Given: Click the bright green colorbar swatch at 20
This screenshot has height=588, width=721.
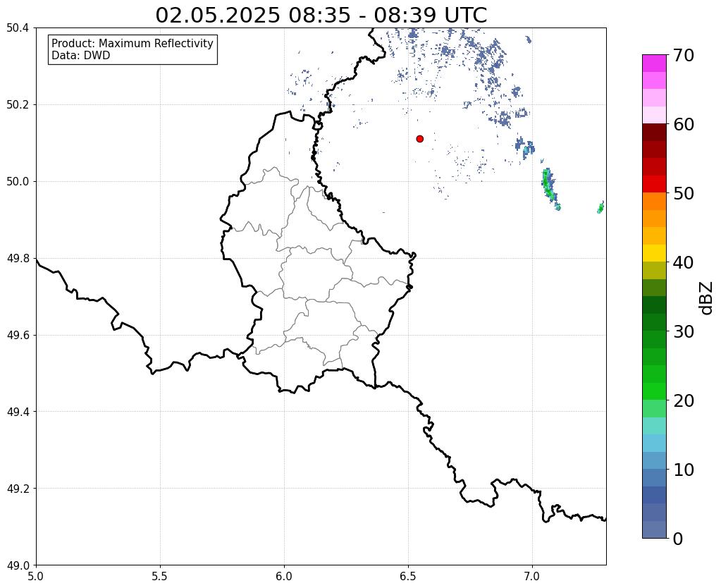Looking at the screenshot, I should (654, 391).
